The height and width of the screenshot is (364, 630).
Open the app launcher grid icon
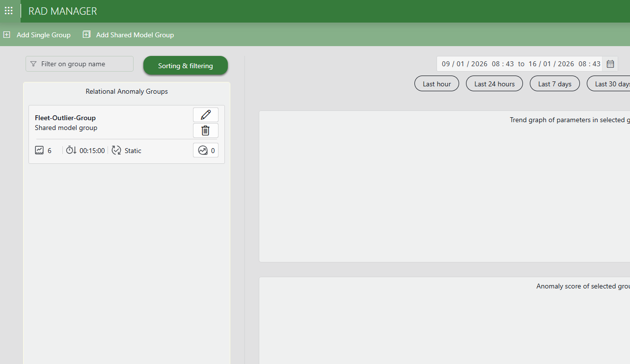8,11
